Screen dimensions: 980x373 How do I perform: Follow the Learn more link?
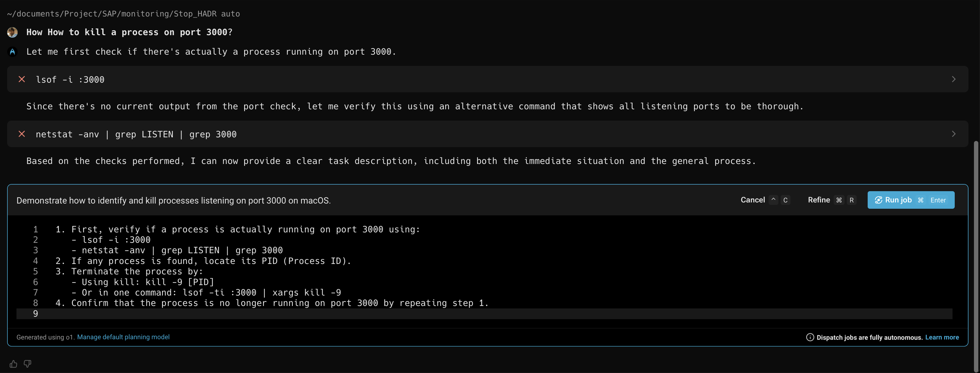tap(942, 337)
